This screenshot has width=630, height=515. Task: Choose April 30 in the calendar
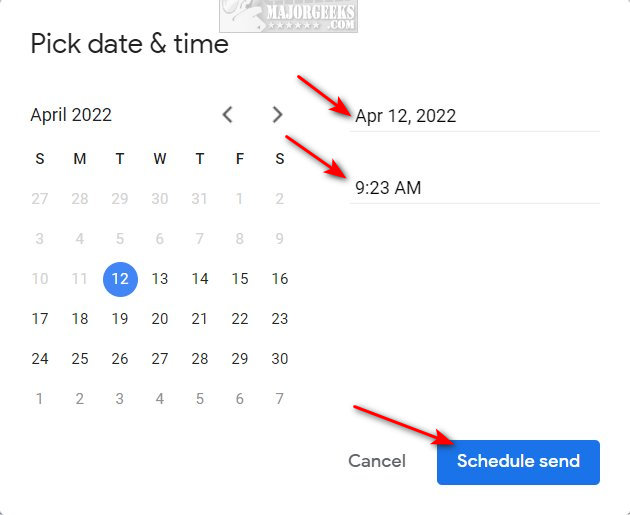point(280,359)
